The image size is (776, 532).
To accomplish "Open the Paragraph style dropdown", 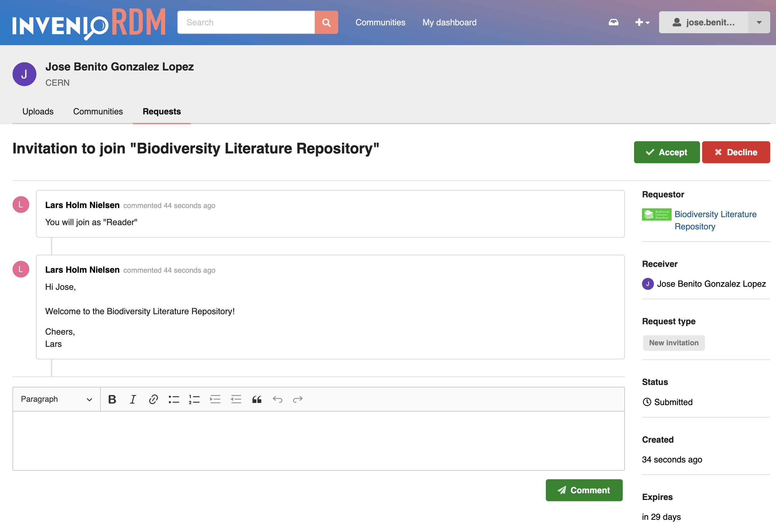I will tap(56, 399).
